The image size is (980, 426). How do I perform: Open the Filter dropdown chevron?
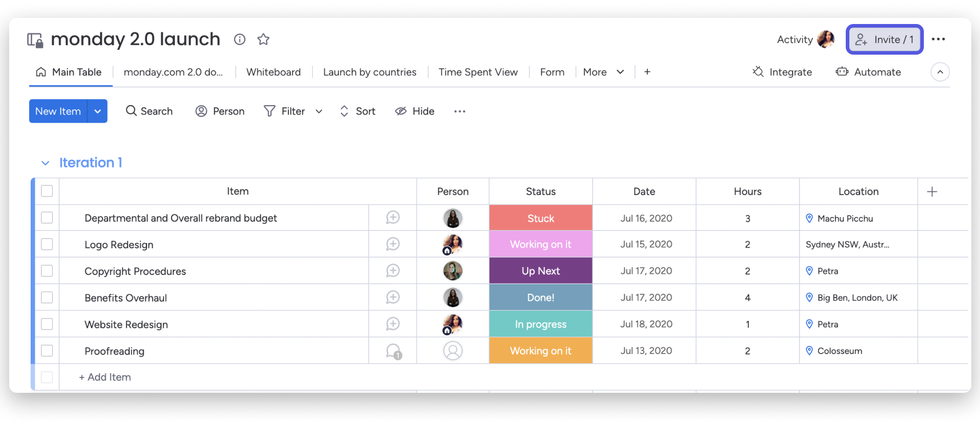(x=319, y=111)
